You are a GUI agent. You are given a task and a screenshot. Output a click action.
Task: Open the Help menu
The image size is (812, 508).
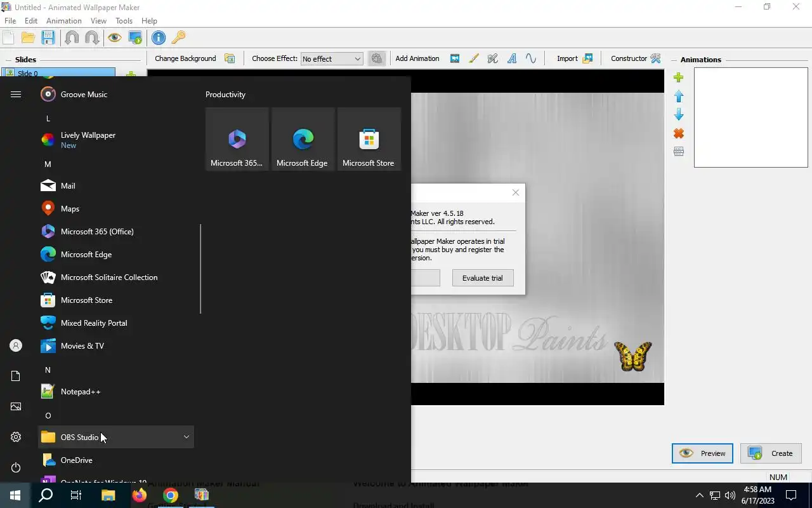149,21
